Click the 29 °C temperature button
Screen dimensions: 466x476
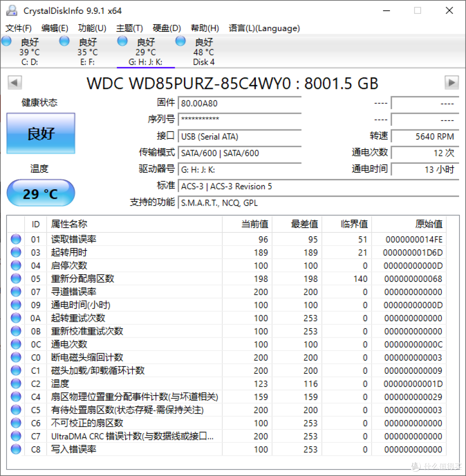click(x=41, y=193)
